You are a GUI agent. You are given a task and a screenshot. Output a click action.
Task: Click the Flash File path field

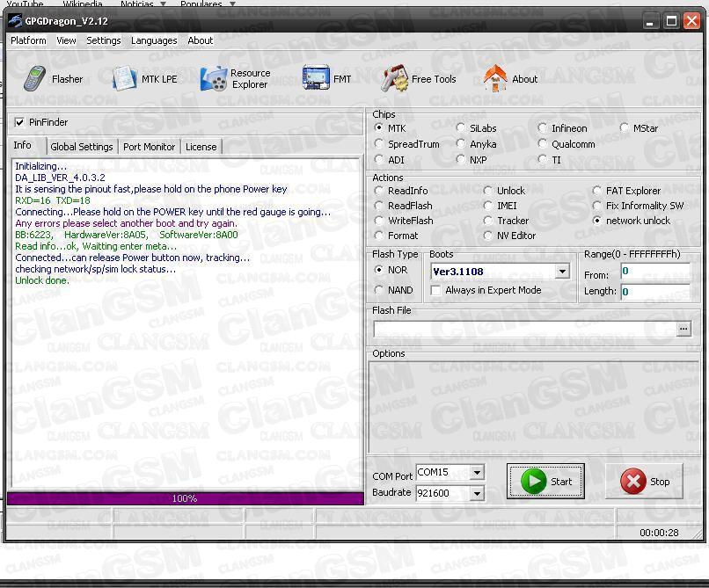(524, 329)
